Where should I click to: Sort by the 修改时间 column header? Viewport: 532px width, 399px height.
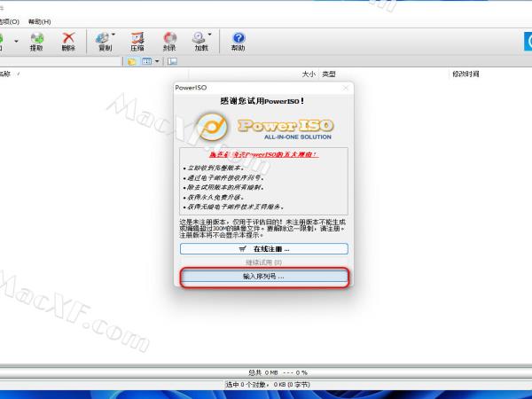point(465,74)
